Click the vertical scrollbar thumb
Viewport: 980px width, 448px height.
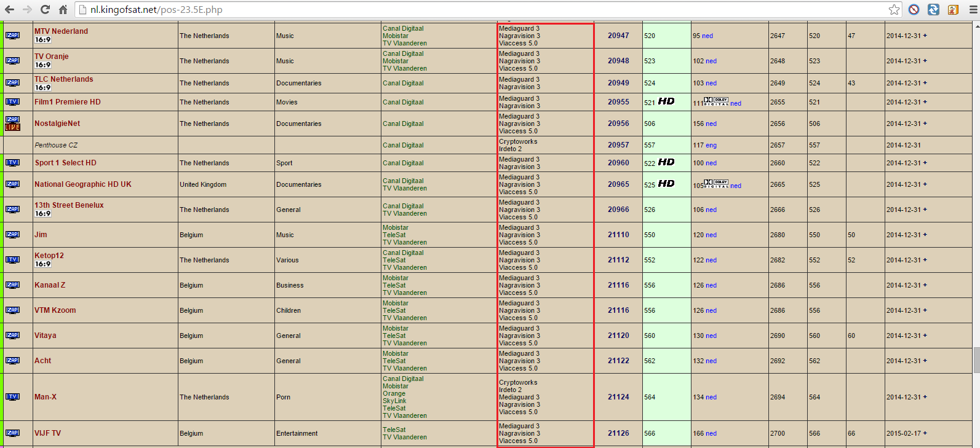[x=976, y=360]
